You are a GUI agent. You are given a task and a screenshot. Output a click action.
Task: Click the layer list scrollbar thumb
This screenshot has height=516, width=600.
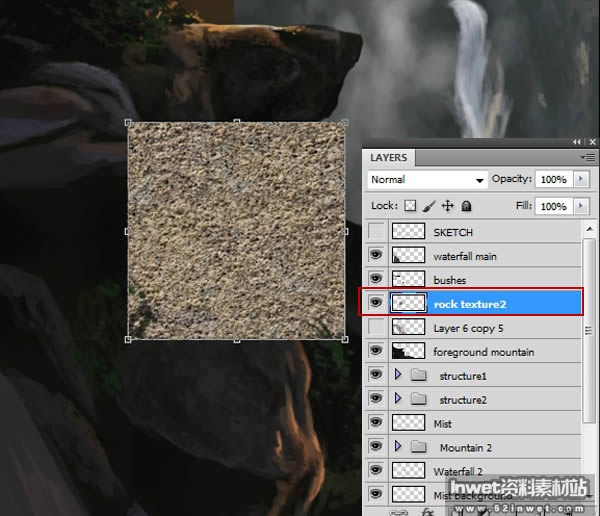(x=589, y=329)
